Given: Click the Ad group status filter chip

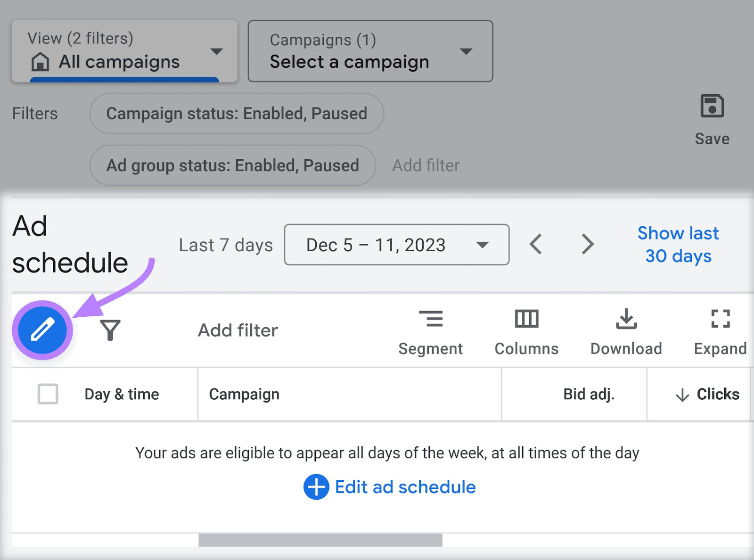Looking at the screenshot, I should (x=232, y=165).
